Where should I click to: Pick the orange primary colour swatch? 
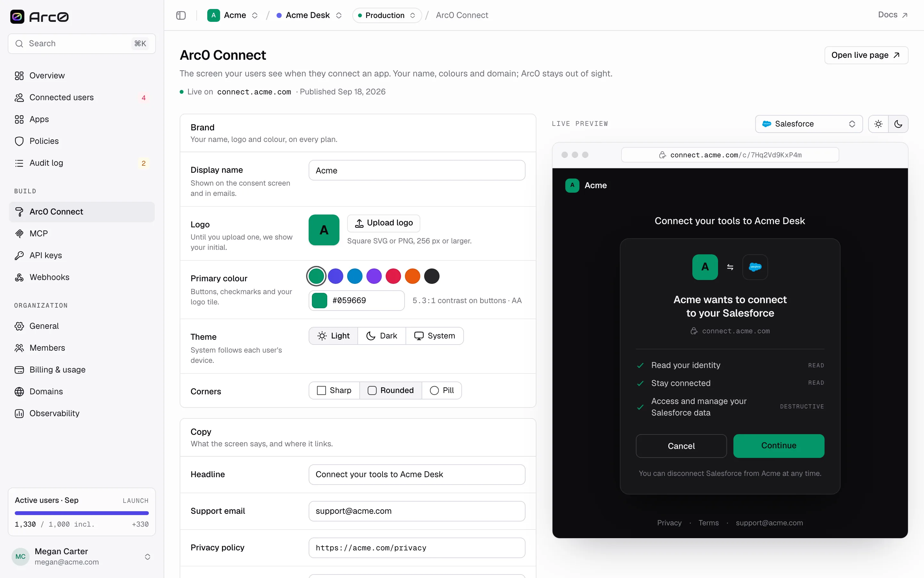(412, 276)
